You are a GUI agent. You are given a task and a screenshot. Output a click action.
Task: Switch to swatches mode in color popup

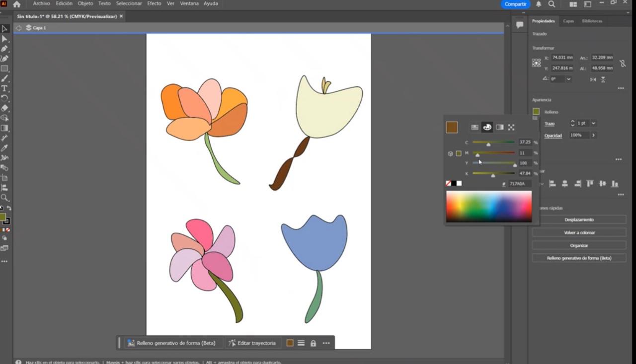(x=475, y=127)
